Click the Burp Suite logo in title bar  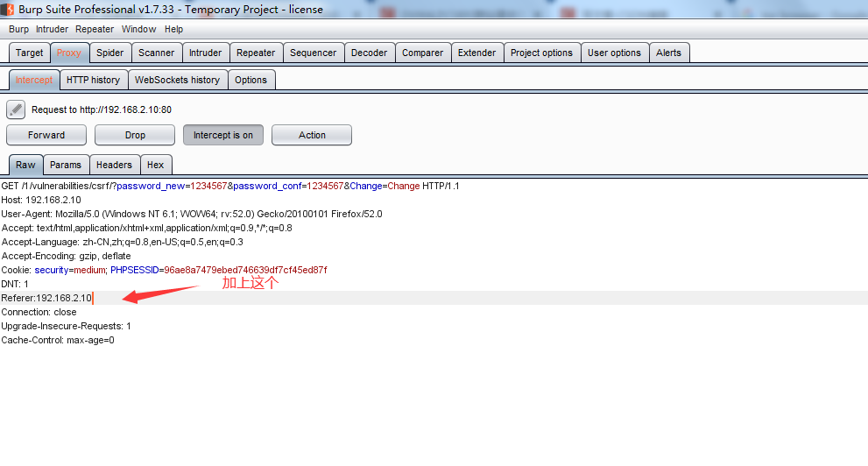7,10
